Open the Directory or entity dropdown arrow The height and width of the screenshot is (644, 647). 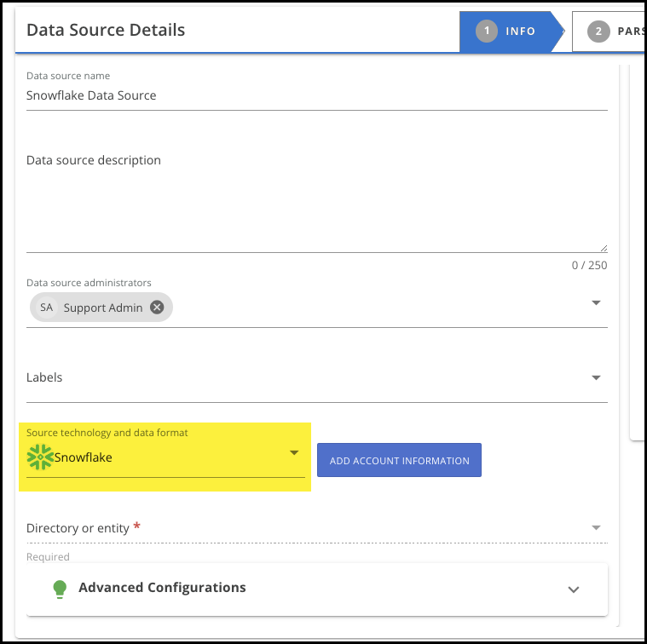coord(596,528)
